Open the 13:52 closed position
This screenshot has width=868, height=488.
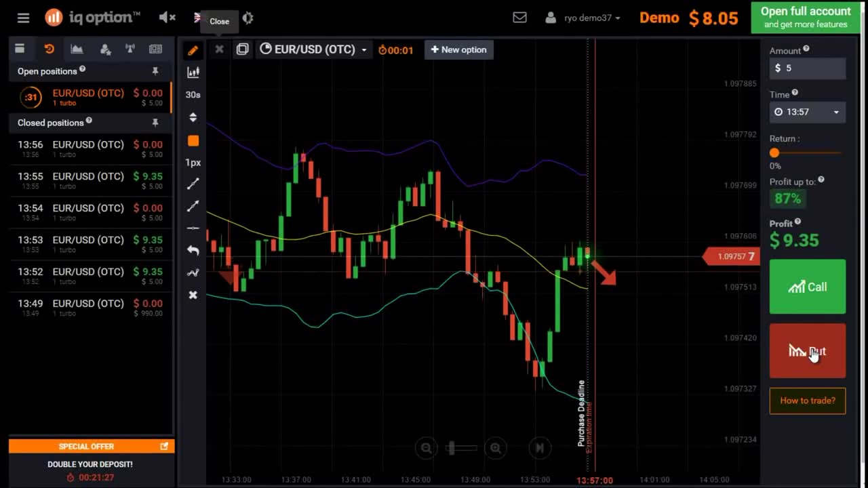point(90,276)
